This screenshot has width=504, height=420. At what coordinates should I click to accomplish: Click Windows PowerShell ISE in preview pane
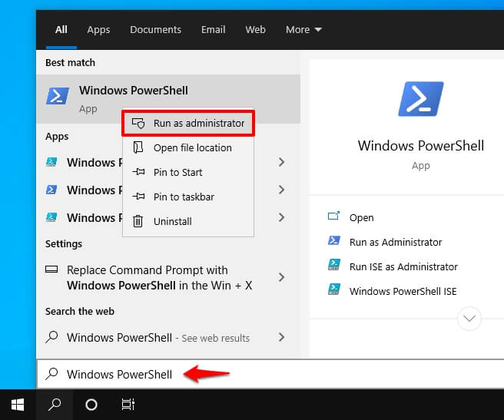point(403,291)
